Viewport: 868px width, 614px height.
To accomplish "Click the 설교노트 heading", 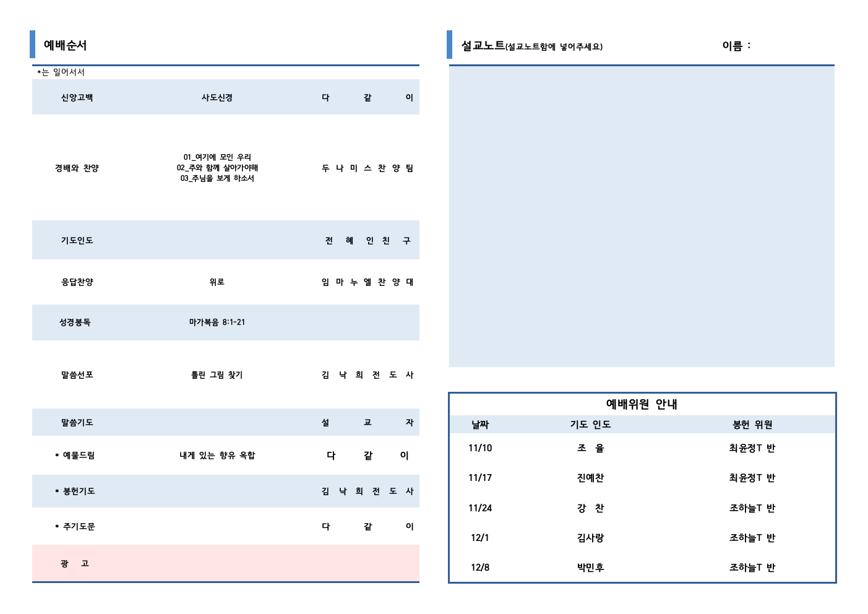I will 483,45.
